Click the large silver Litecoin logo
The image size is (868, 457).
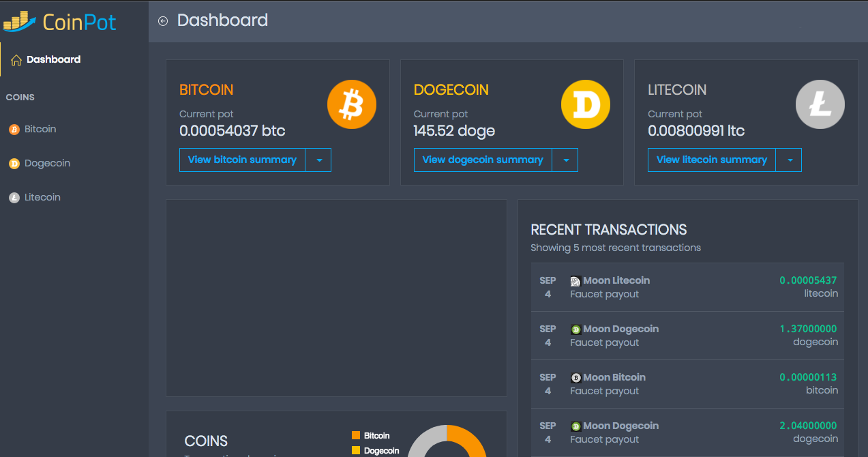820,105
